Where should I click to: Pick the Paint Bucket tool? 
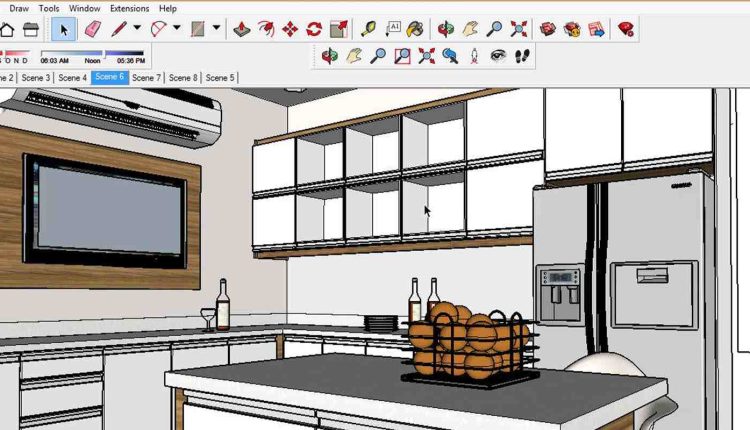[415, 29]
